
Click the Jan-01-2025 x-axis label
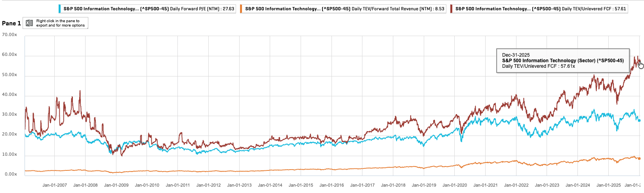609,185
